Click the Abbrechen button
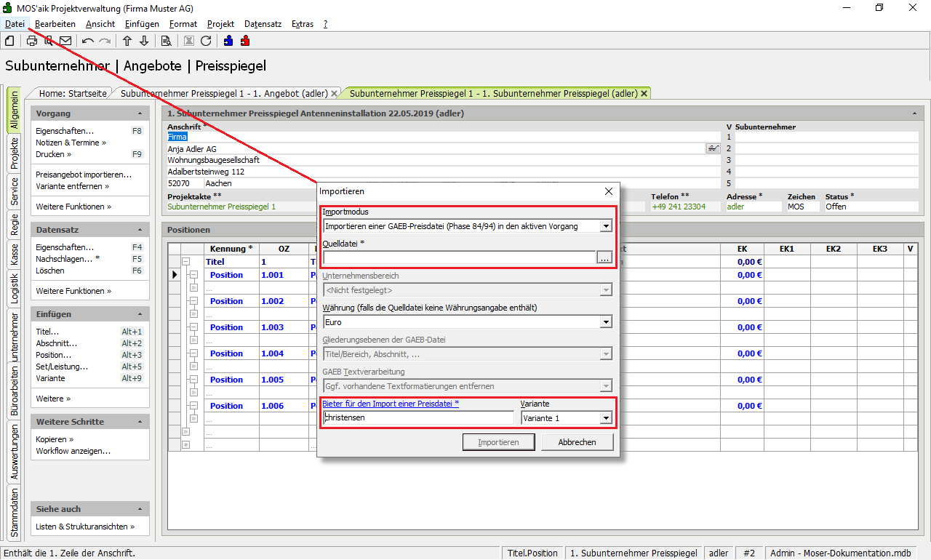Image resolution: width=931 pixels, height=560 pixels. tap(577, 442)
